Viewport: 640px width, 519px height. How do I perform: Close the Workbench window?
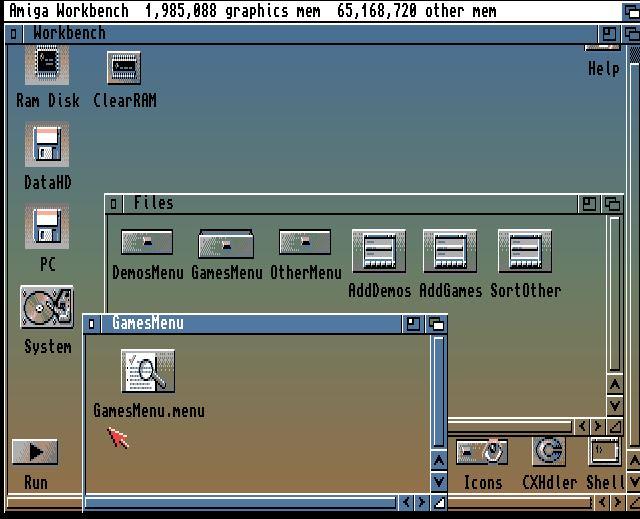click(x=13, y=34)
